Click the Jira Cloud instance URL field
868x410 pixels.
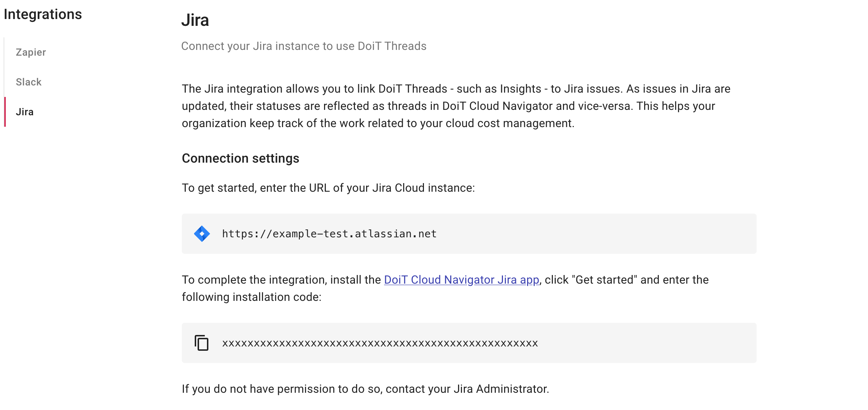pyautogui.click(x=467, y=234)
